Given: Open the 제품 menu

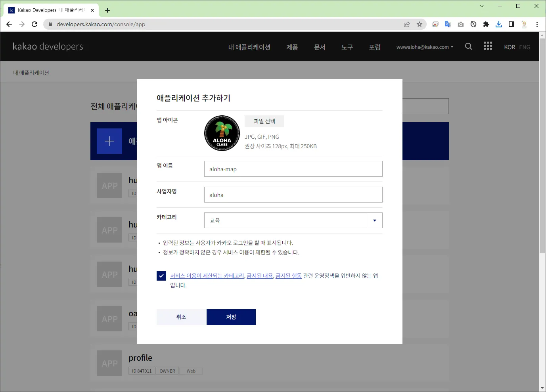Looking at the screenshot, I should click(x=292, y=47).
